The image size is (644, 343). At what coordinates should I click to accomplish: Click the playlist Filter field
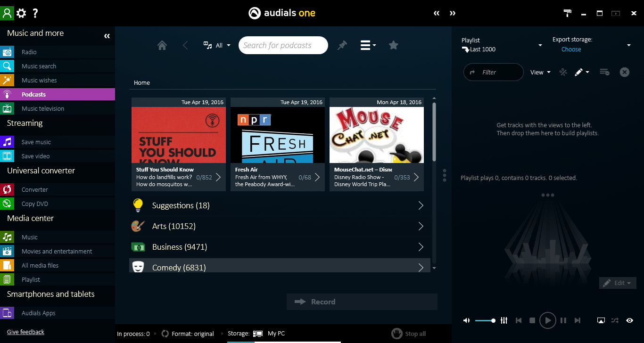(x=494, y=72)
